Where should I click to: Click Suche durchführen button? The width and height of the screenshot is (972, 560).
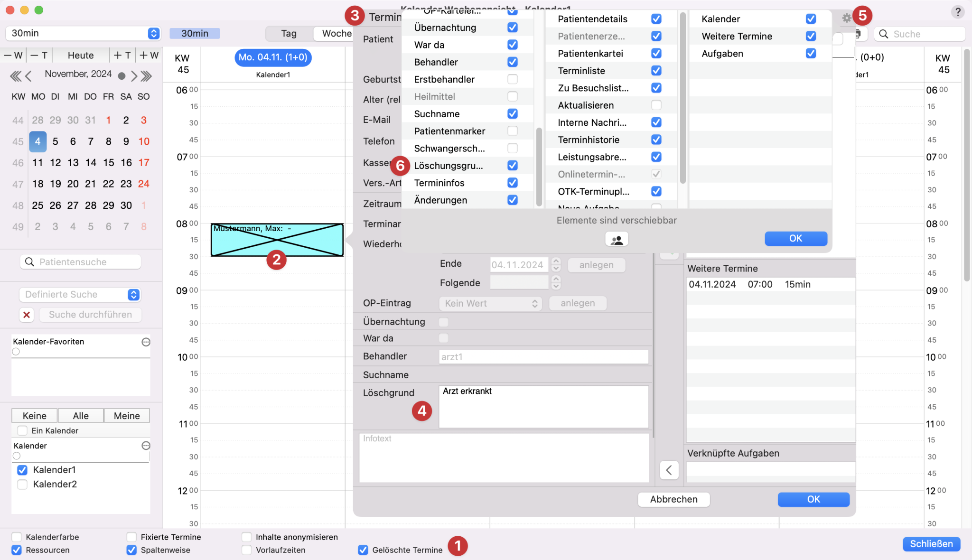click(90, 315)
